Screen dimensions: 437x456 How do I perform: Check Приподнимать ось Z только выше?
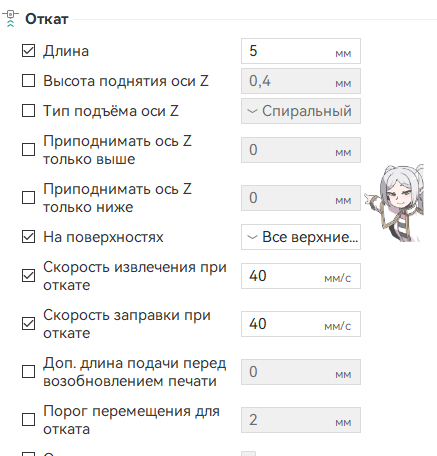[x=28, y=150]
